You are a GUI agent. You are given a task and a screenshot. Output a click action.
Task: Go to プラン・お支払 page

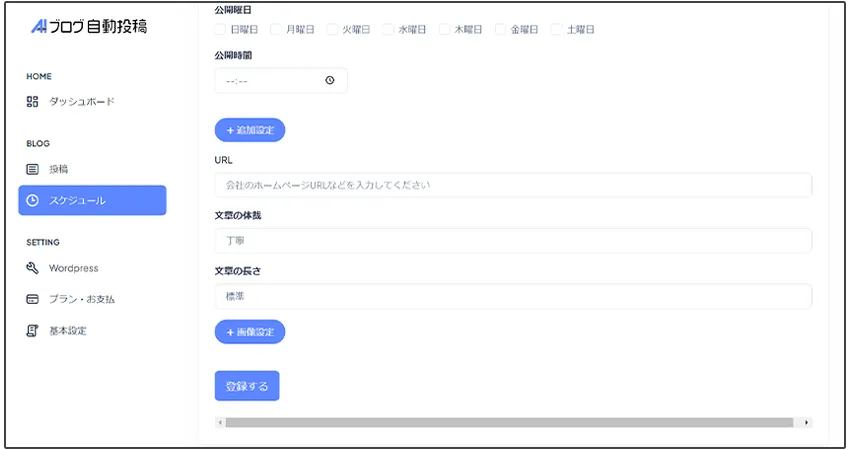point(89,299)
